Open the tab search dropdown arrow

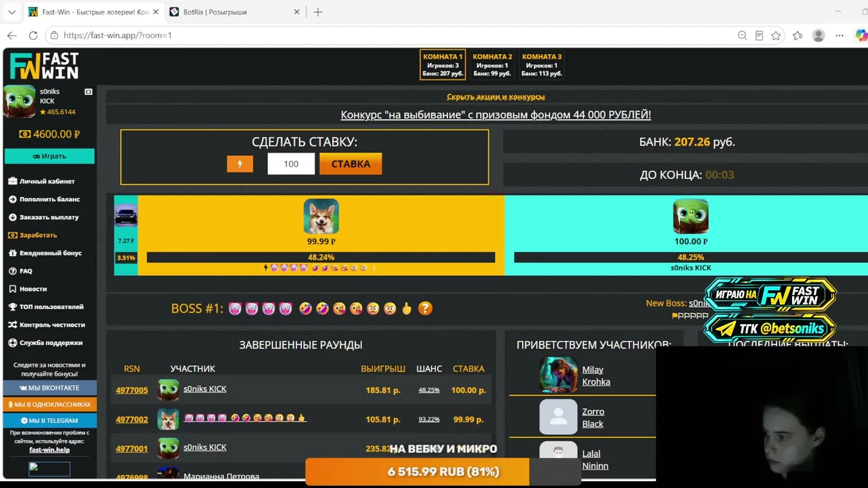pos(12,12)
